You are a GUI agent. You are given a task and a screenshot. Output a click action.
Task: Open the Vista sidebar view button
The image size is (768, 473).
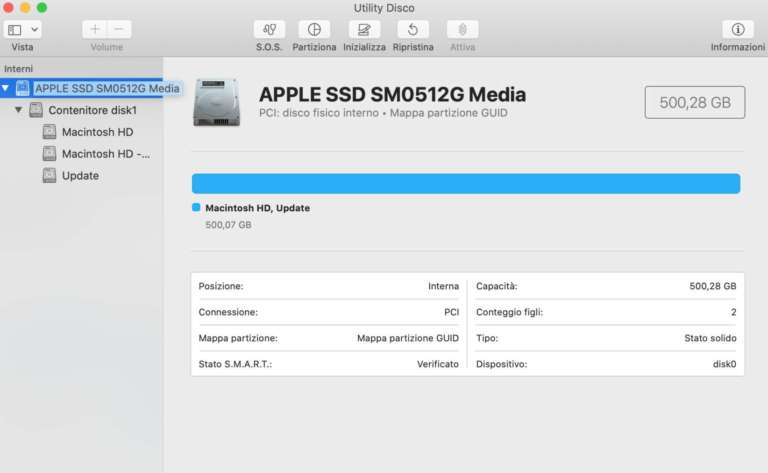[x=15, y=30]
